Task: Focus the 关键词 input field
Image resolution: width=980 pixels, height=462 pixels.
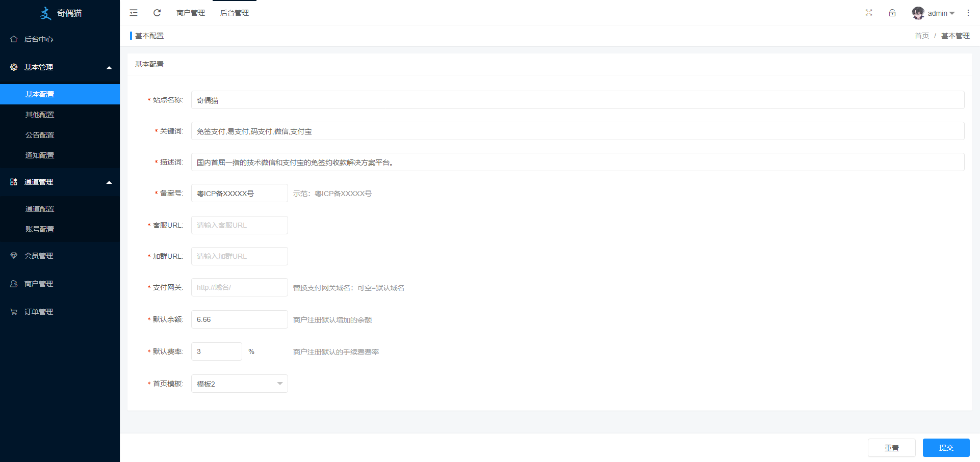Action: (x=578, y=131)
